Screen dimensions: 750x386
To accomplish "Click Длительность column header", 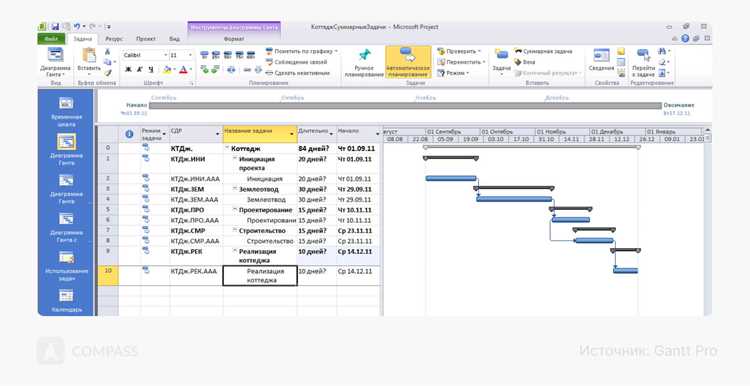I will pyautogui.click(x=316, y=134).
